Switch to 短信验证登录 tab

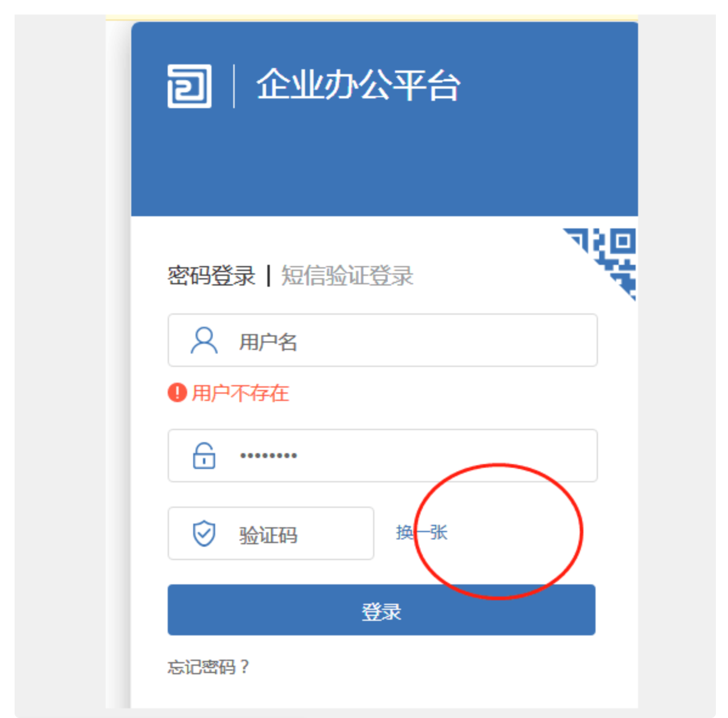click(x=347, y=276)
